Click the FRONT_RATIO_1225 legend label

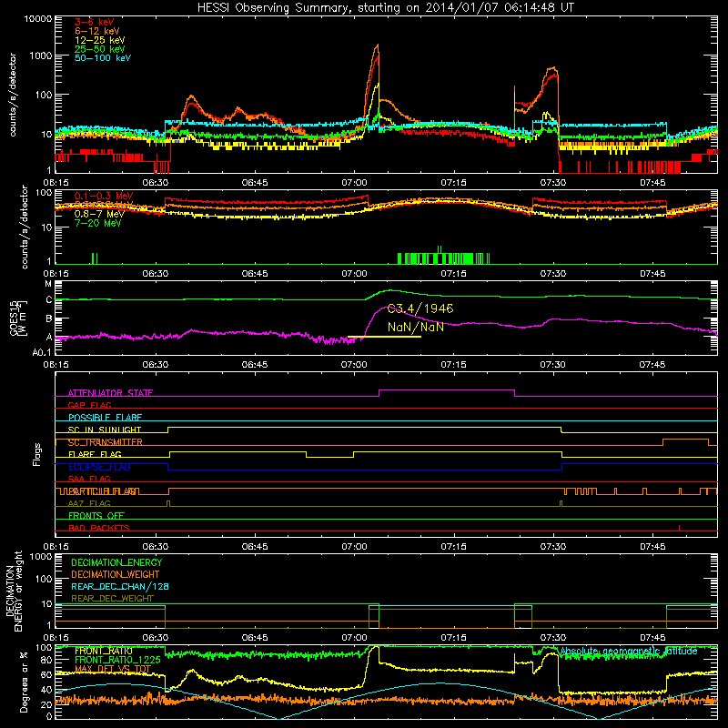tap(117, 660)
